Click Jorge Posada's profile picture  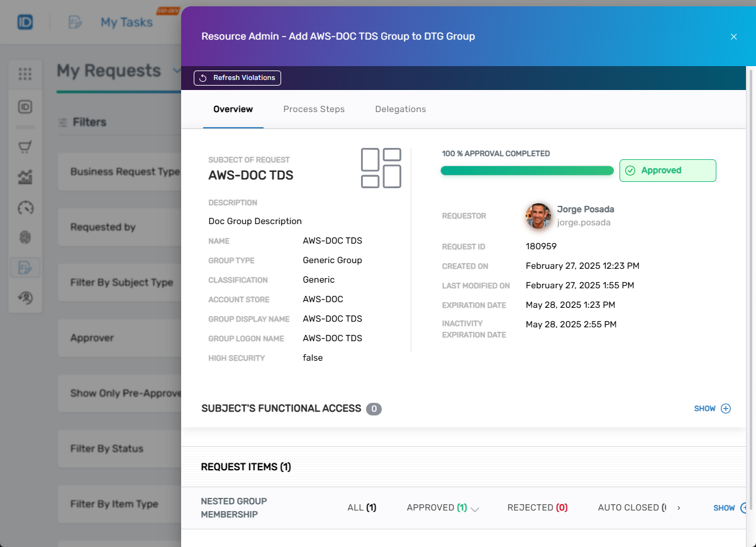pos(538,216)
